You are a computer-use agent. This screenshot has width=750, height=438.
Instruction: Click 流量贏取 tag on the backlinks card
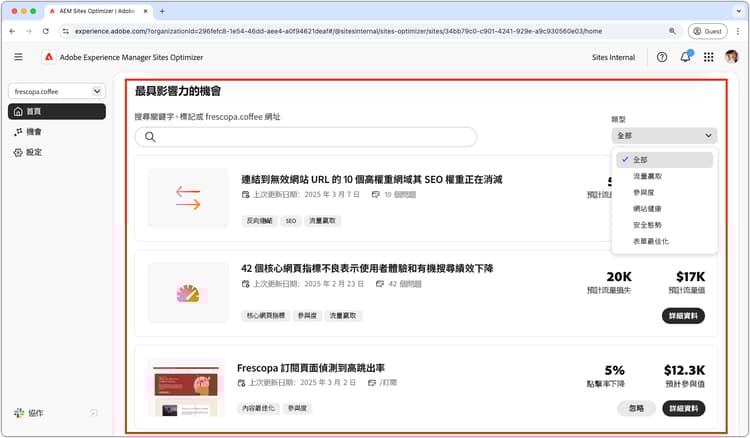coord(322,220)
